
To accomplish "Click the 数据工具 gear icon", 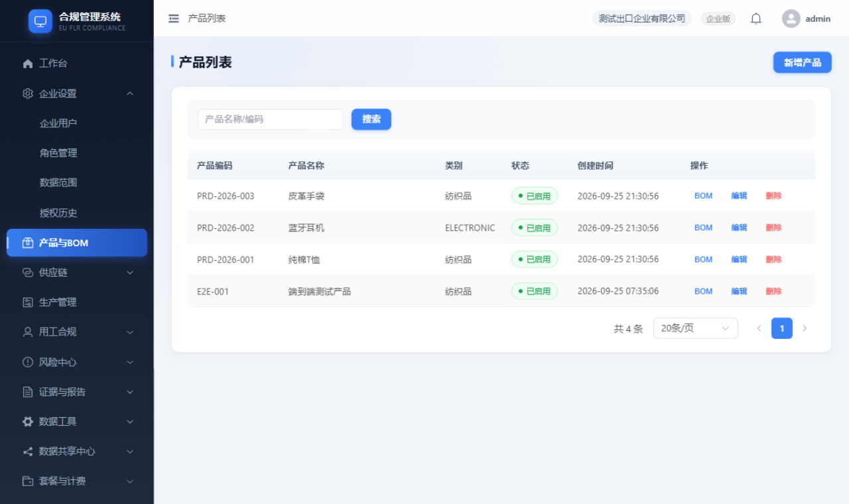I will [28, 422].
